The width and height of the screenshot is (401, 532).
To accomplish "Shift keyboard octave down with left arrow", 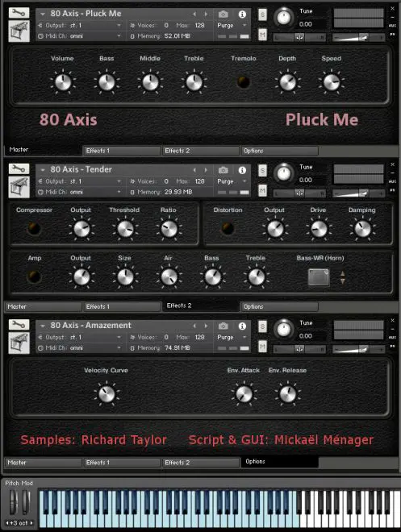I will point(6,523).
